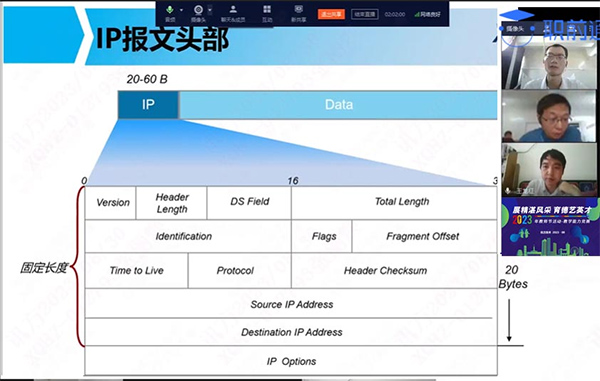Select third participant video thumbnail
Viewport: 600px width, 381px height.
[x=549, y=170]
